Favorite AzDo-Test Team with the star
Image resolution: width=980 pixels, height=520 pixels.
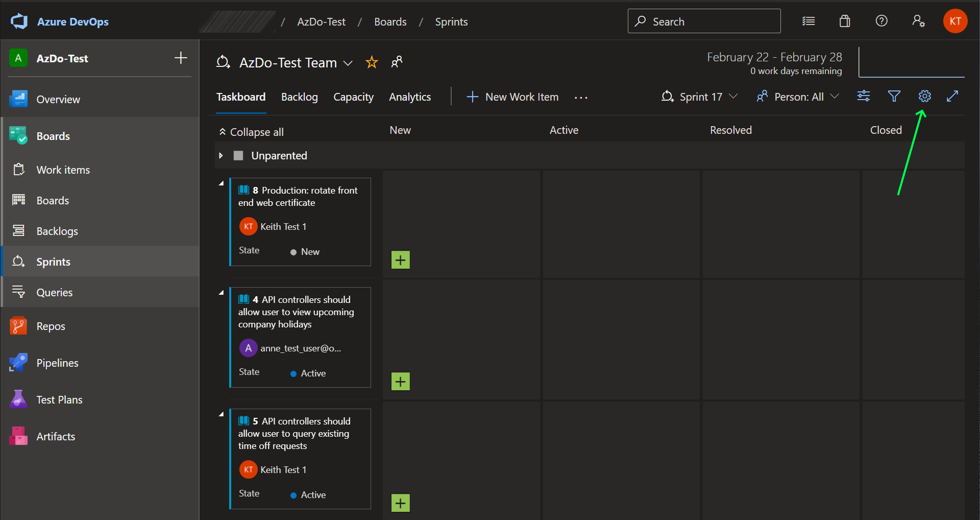tap(372, 62)
